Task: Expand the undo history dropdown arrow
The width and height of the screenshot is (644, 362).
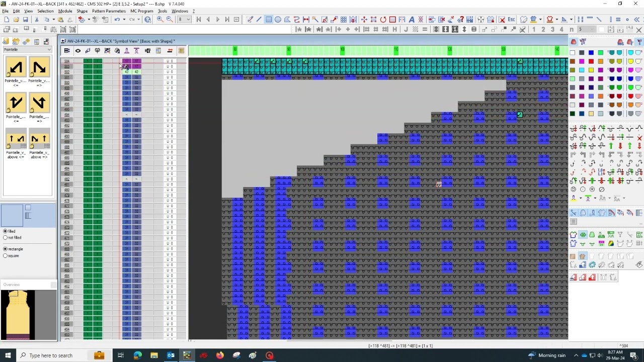Action: 124,20
